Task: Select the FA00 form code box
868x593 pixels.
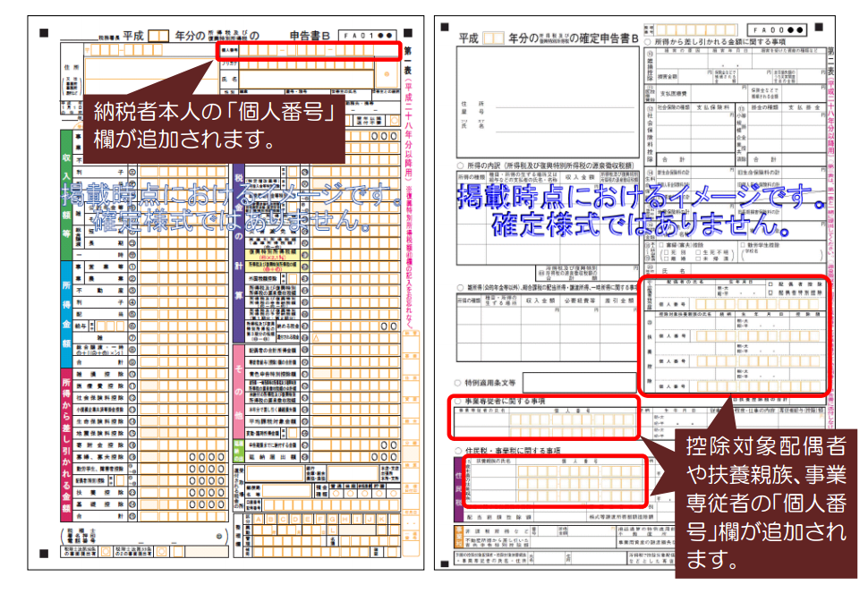Action: tap(776, 30)
